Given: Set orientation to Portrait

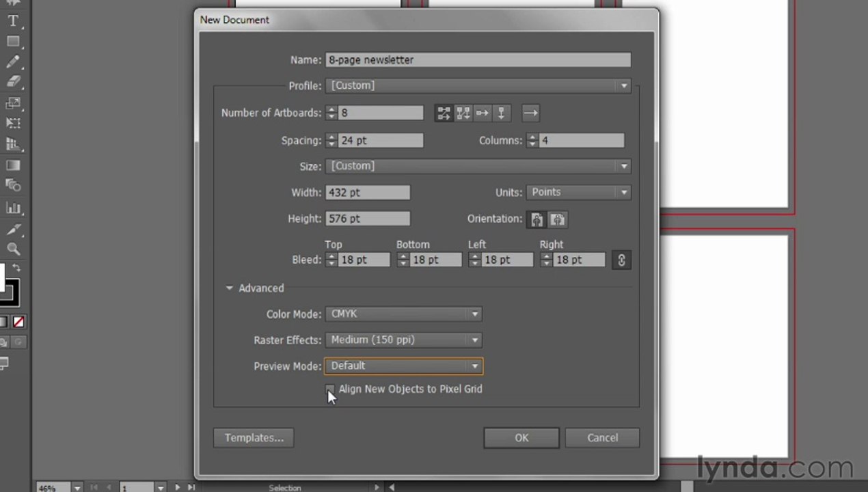Looking at the screenshot, I should (537, 219).
